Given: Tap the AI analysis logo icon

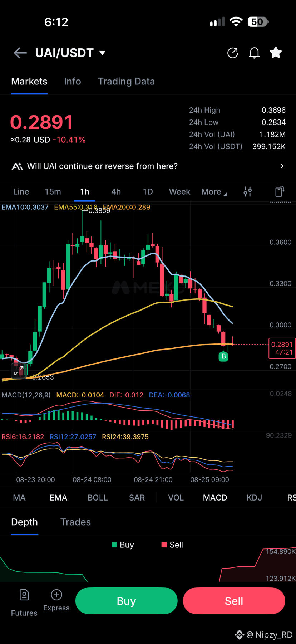Looking at the screenshot, I should point(17,166).
